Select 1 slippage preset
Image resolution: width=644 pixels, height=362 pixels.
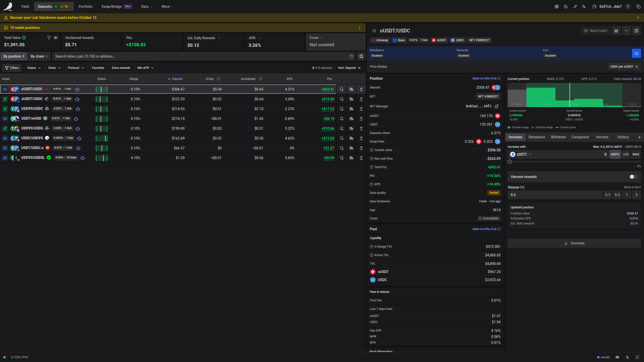coord(627,195)
